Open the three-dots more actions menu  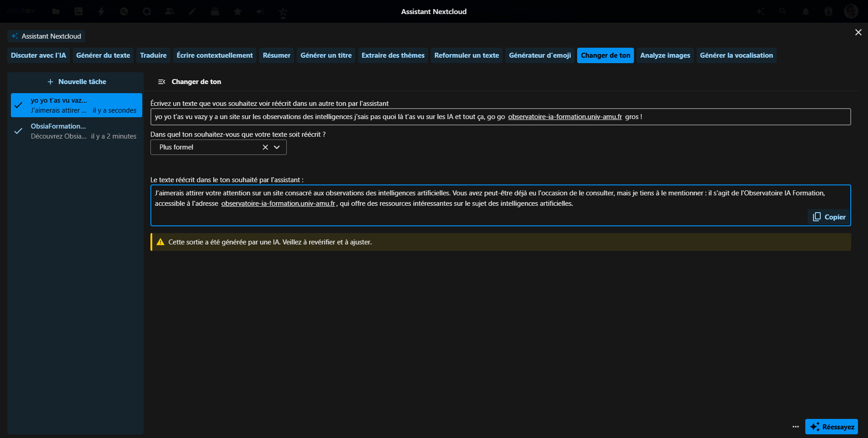click(x=795, y=427)
